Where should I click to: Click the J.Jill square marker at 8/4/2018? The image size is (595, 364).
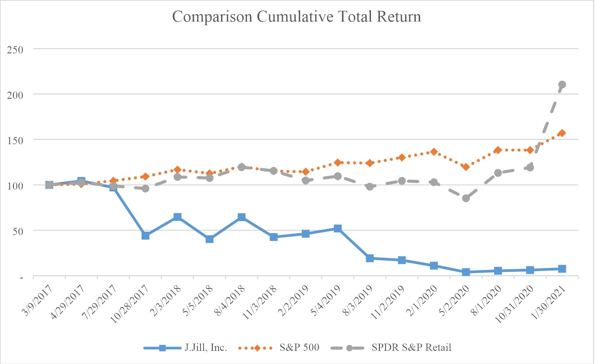point(241,217)
